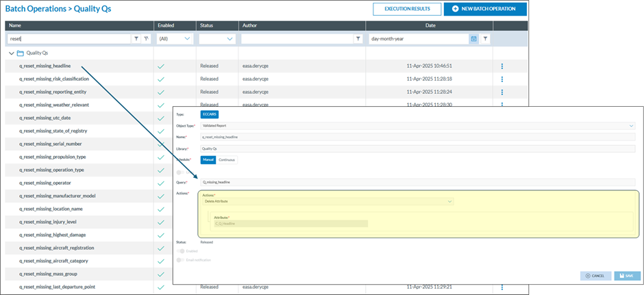Select the ECCAIRS type button
The image size is (644, 295).
point(209,114)
